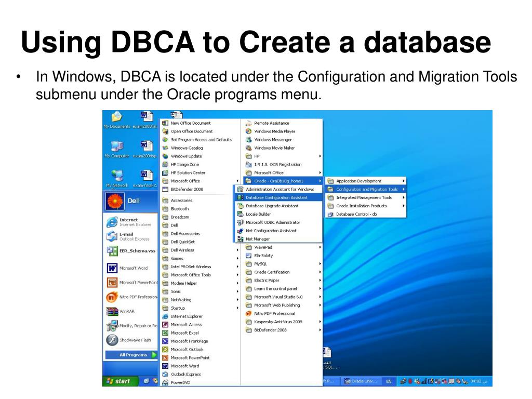
Task: Click the EN language indicator
Action: click(x=389, y=381)
